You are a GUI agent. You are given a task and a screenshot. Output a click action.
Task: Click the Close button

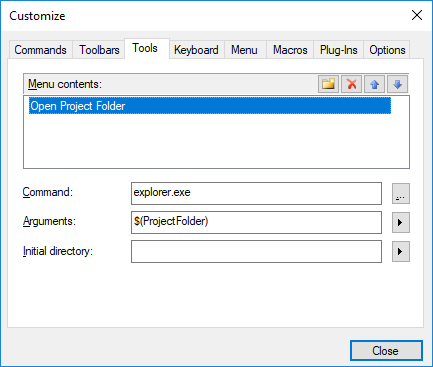pos(386,351)
